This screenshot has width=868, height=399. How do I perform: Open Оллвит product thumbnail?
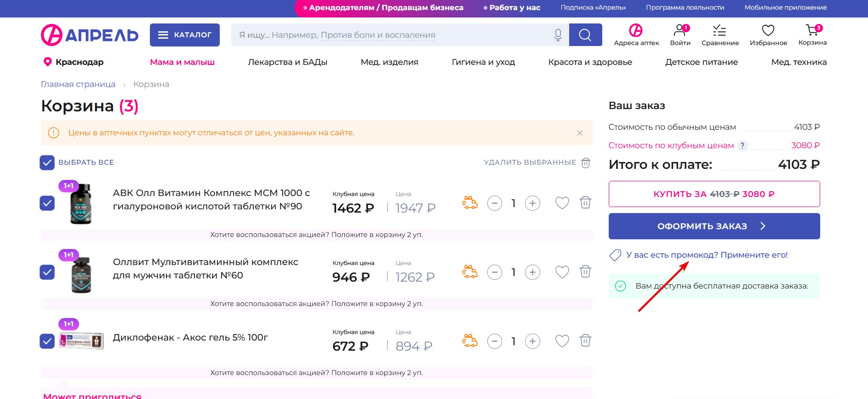coord(81,274)
